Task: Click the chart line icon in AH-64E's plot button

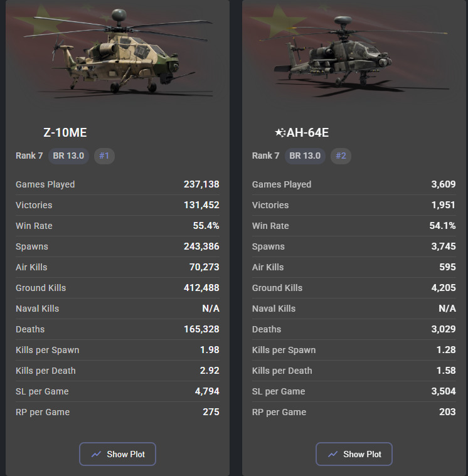Action: pyautogui.click(x=332, y=454)
